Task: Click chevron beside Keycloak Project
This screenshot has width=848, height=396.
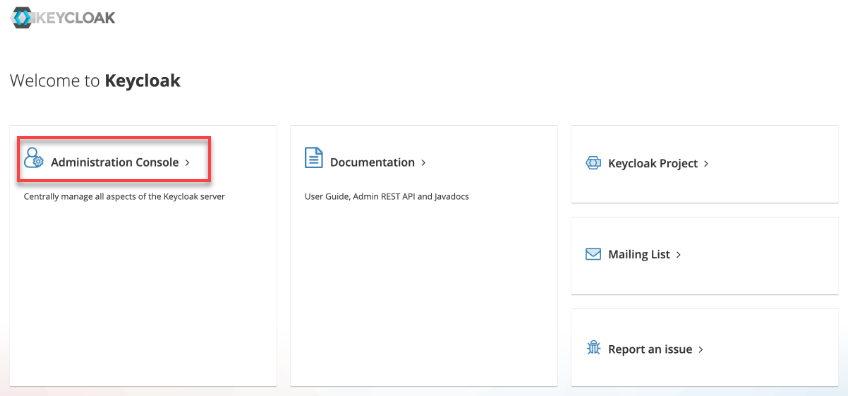Action: coord(706,164)
